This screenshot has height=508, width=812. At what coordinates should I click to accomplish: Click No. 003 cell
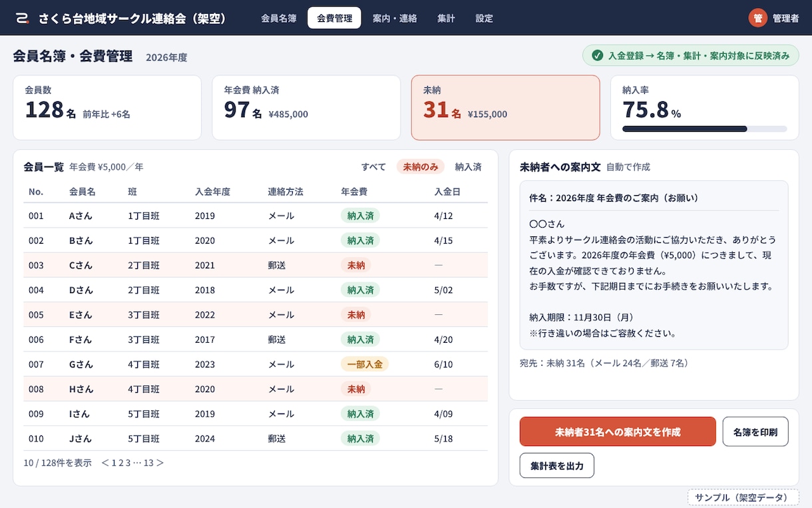36,265
